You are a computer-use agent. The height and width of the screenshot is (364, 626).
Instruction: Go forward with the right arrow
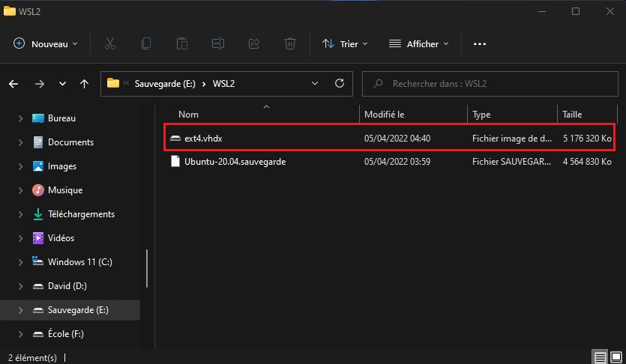click(x=40, y=84)
